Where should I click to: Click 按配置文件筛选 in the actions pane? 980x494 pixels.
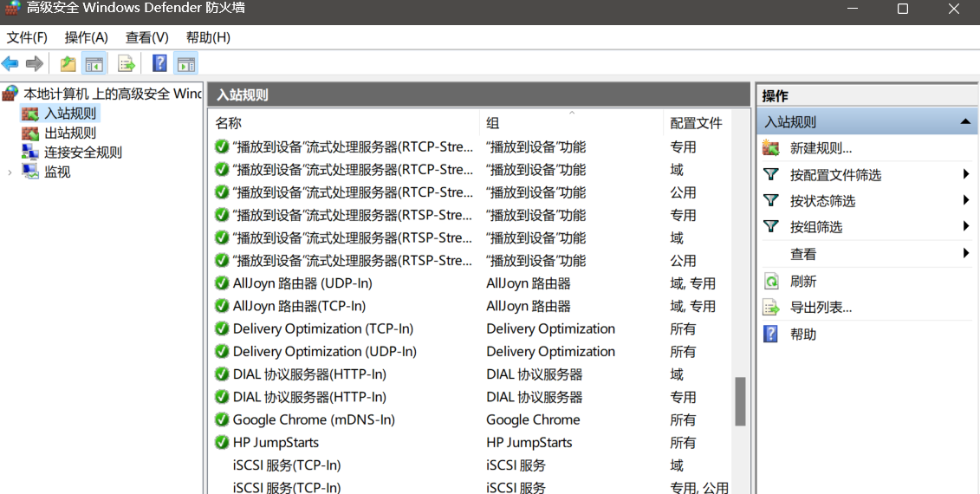(x=835, y=175)
